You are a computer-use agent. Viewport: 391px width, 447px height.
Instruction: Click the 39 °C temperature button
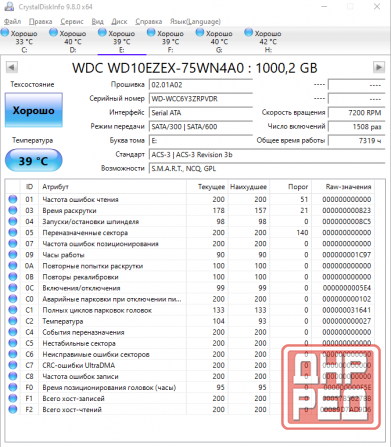(x=34, y=161)
